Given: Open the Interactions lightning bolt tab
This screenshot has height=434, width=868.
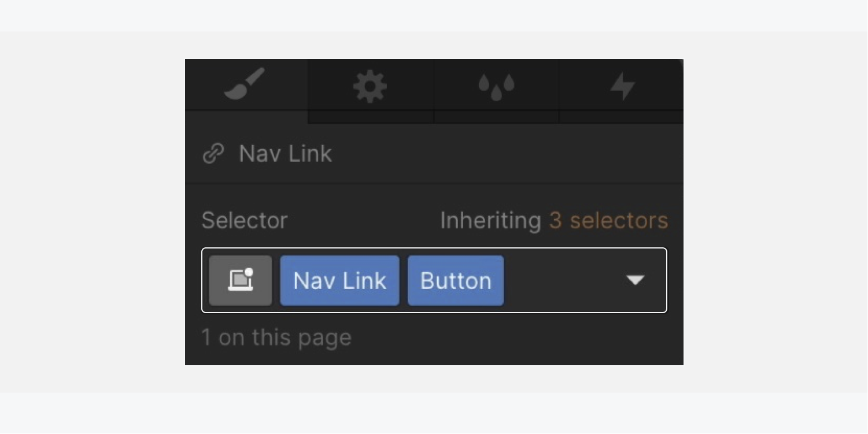Looking at the screenshot, I should pos(622,88).
